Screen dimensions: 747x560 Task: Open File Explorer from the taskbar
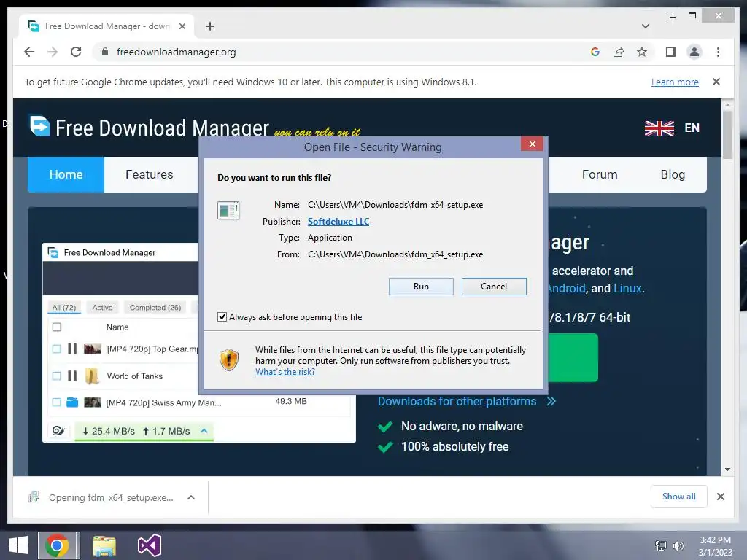pyautogui.click(x=104, y=545)
